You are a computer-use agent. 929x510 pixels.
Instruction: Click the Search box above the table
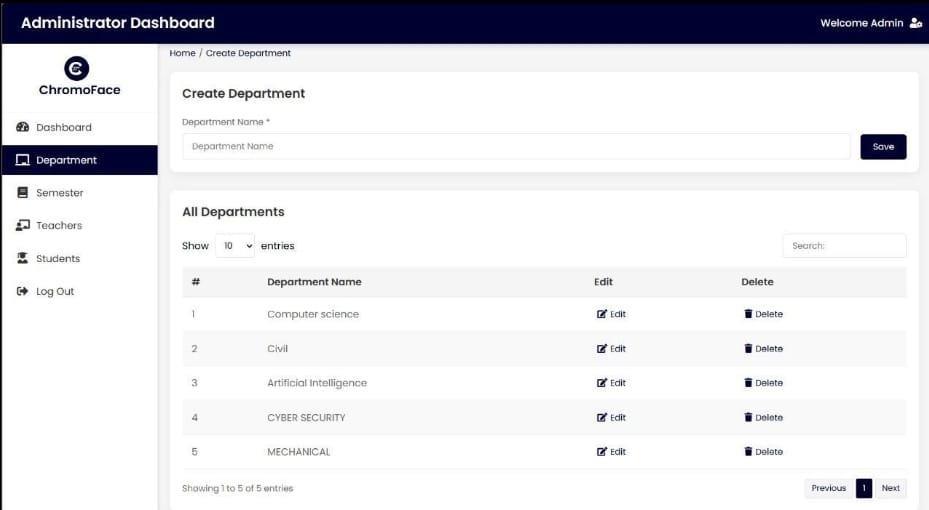844,245
